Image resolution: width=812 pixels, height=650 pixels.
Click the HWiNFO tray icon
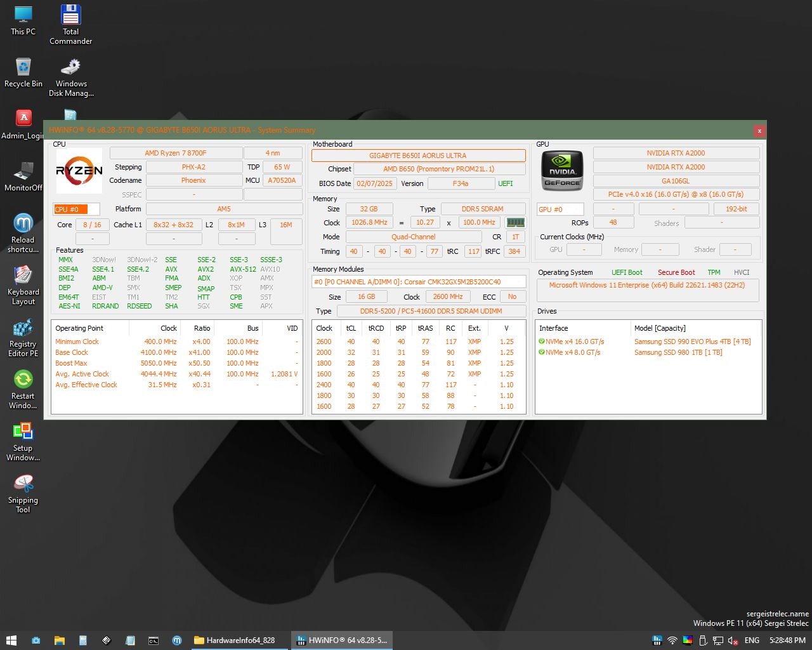tap(657, 640)
